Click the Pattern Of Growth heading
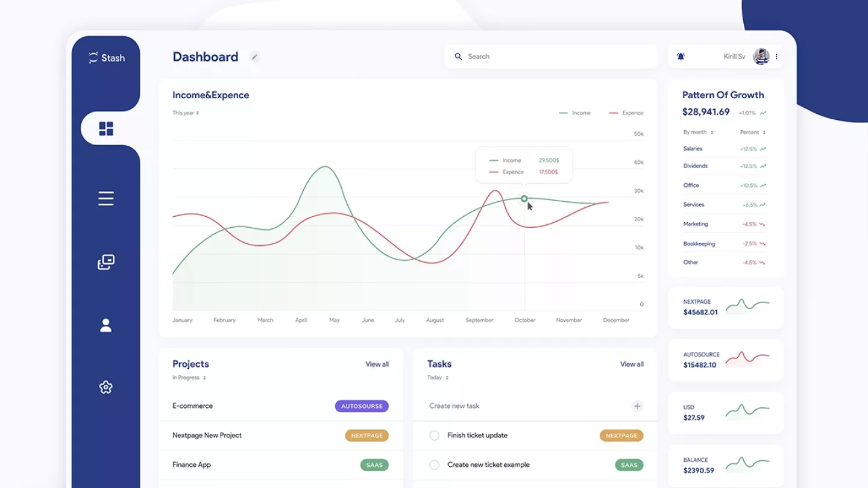 723,95
